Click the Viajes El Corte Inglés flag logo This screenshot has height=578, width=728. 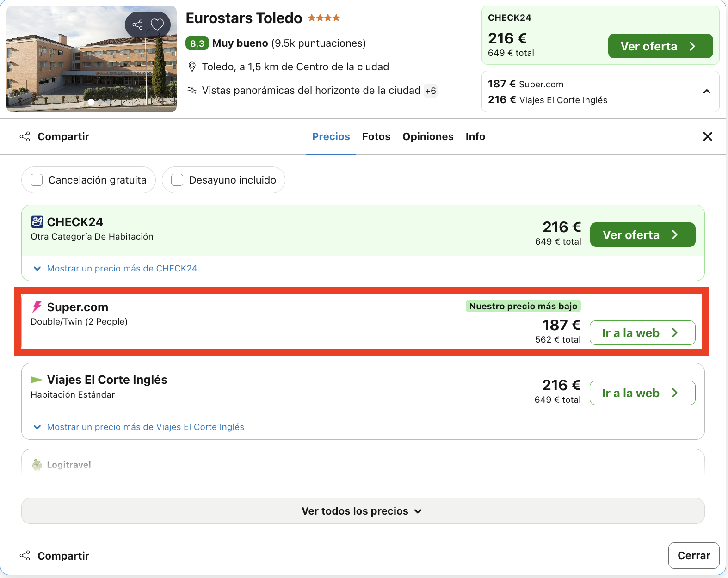point(37,380)
